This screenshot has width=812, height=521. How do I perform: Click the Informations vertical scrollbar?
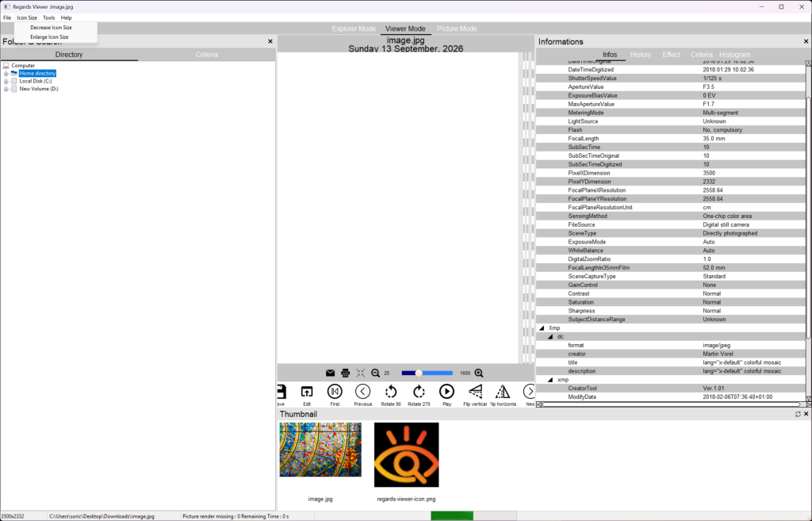808,231
